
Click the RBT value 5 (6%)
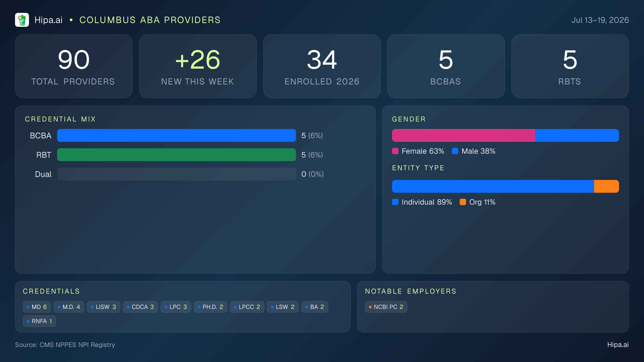pyautogui.click(x=312, y=155)
